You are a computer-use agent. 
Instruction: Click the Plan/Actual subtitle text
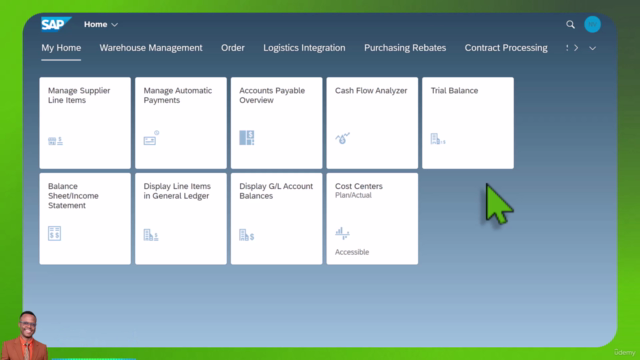click(x=353, y=195)
